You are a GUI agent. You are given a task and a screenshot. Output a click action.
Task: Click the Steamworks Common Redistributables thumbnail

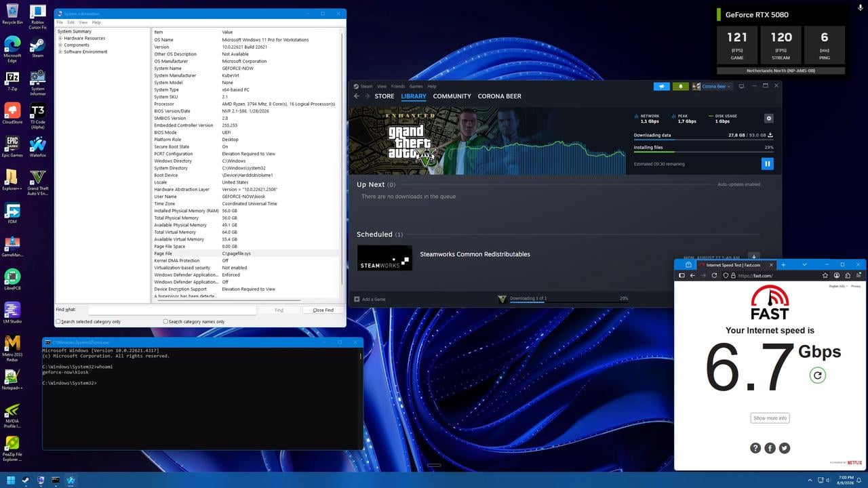384,258
